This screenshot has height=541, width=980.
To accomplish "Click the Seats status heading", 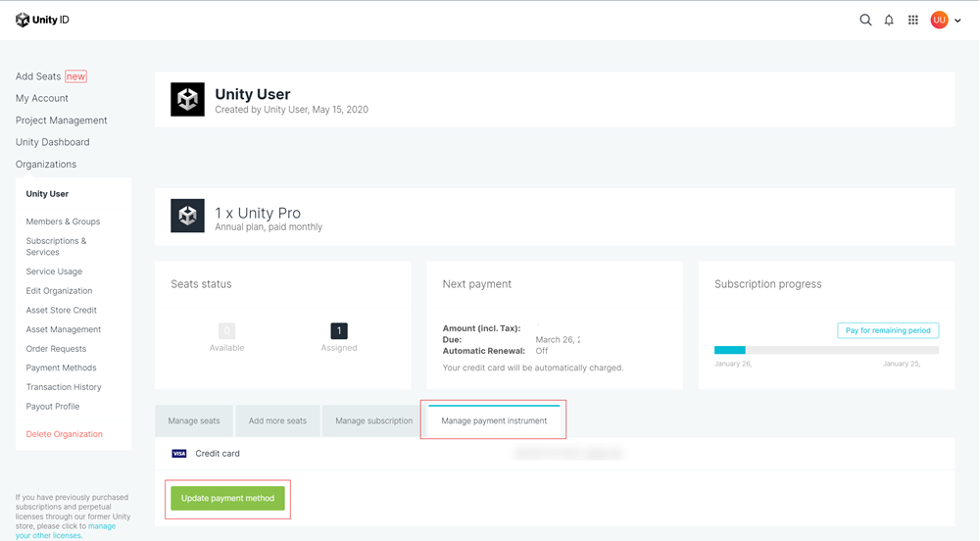I will tap(201, 284).
